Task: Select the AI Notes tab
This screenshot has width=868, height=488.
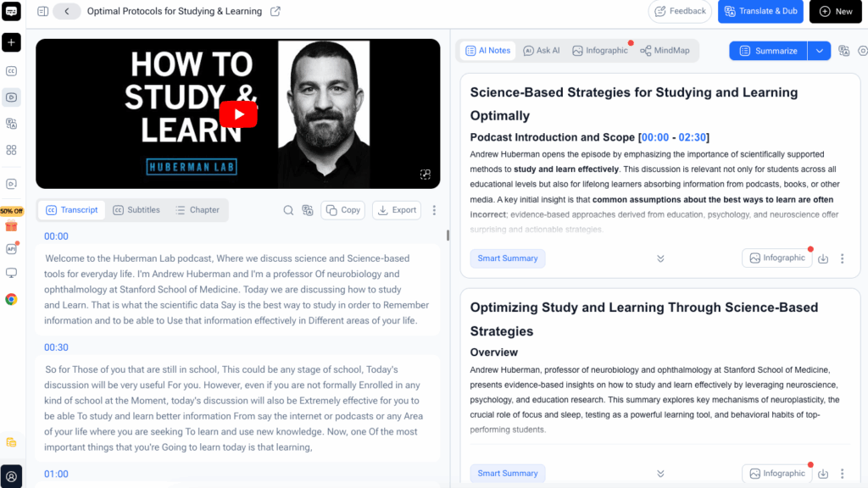Action: point(488,50)
